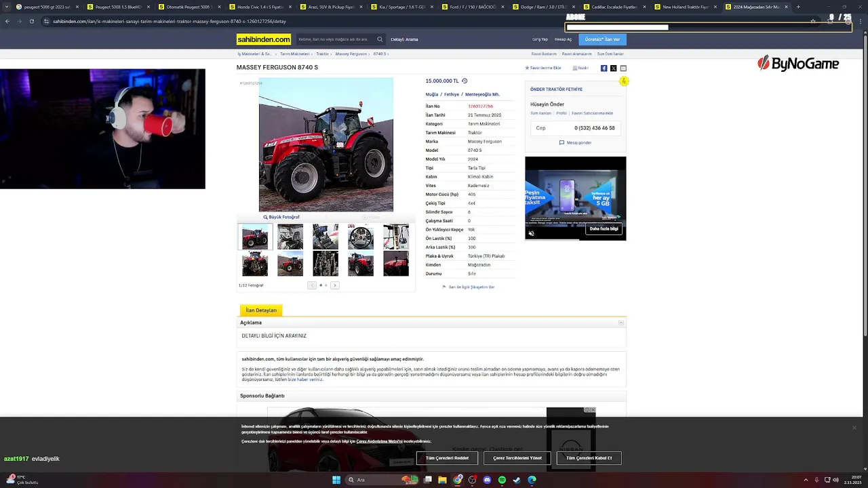Image resolution: width=868 pixels, height=488 pixels.
Task: Open the Menteşeoğlu Mh. location link
Action: tap(482, 94)
